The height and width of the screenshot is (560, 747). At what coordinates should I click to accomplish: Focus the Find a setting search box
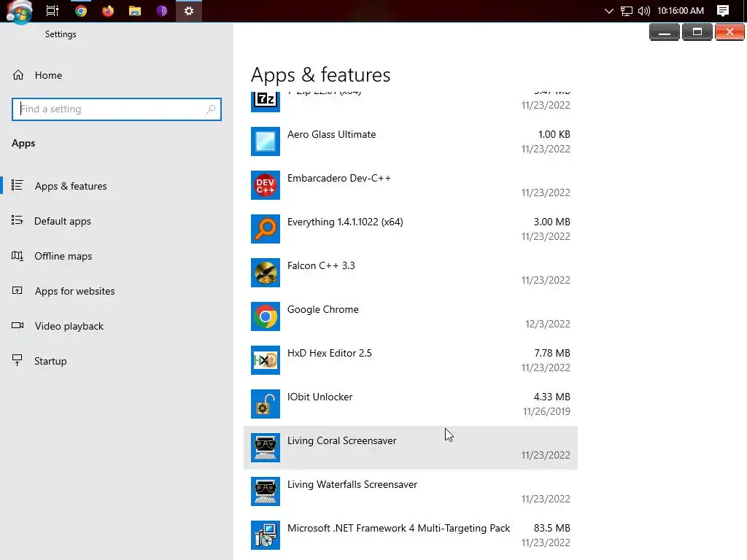click(x=117, y=109)
